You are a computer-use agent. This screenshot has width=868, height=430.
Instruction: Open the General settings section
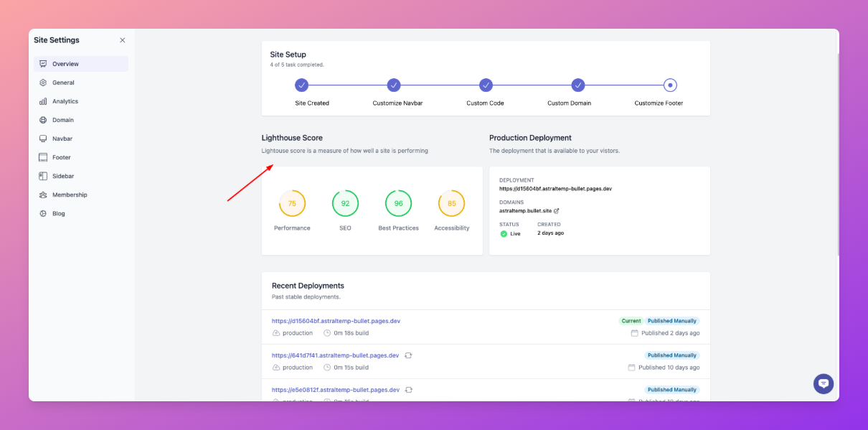(63, 83)
